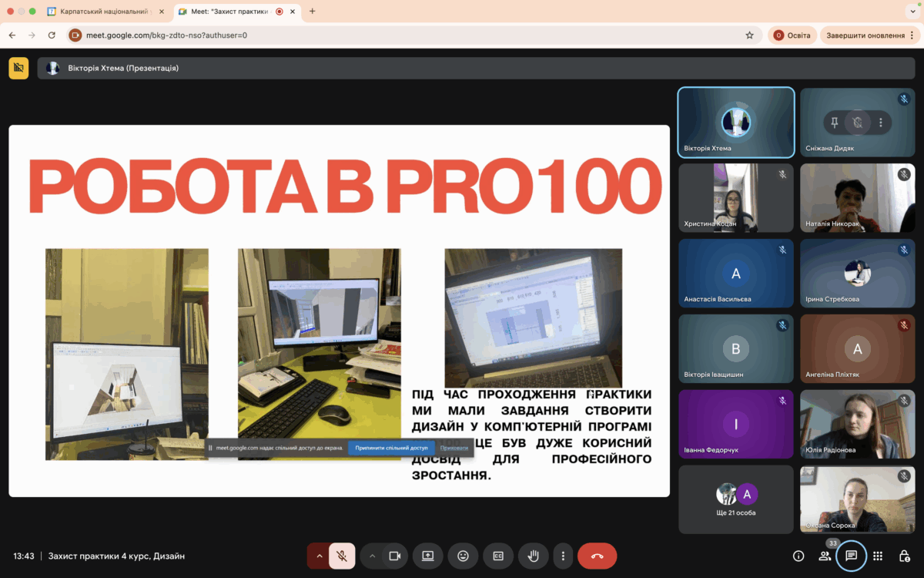Screen dimensions: 924x578
Task: Click the 'Приховати' link in sharing bar
Action: (x=454, y=448)
